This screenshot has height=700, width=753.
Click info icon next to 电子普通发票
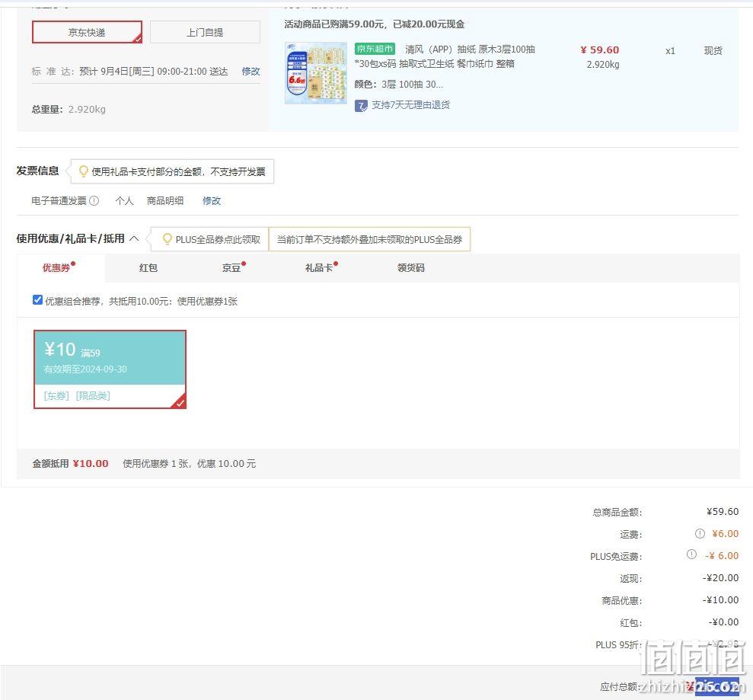click(94, 201)
